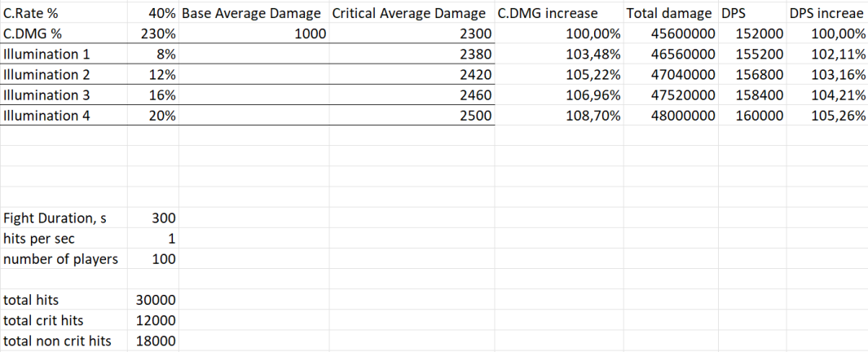The height and width of the screenshot is (352, 868).
Task: Select the 108,70% C.DMG increase cell
Action: click(x=593, y=115)
